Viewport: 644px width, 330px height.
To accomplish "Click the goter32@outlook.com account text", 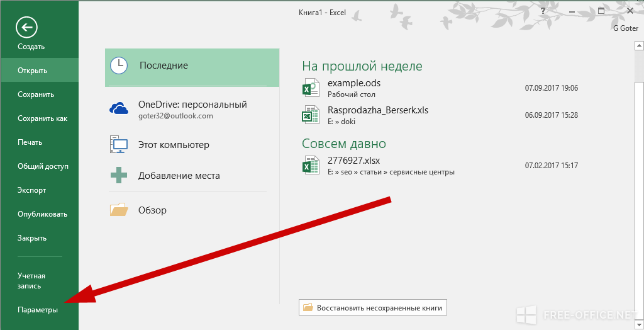I will pos(176,116).
